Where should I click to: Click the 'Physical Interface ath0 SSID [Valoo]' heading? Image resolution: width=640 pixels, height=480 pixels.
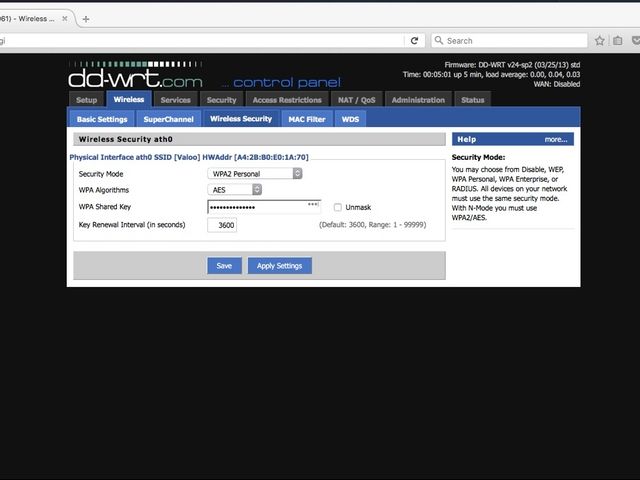pyautogui.click(x=189, y=157)
